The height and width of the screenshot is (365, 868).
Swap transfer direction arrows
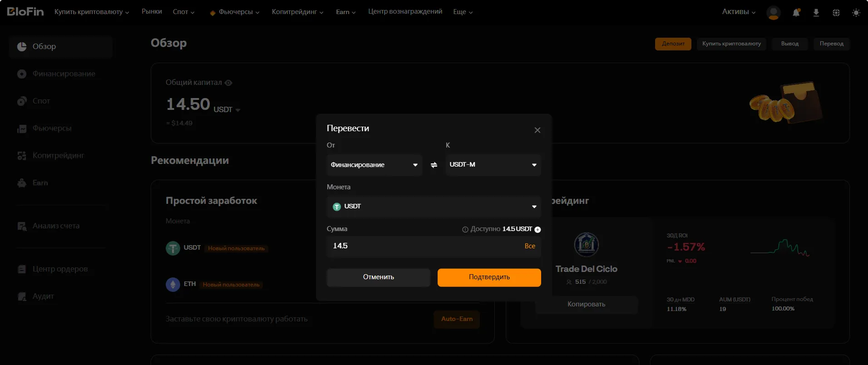[434, 165]
